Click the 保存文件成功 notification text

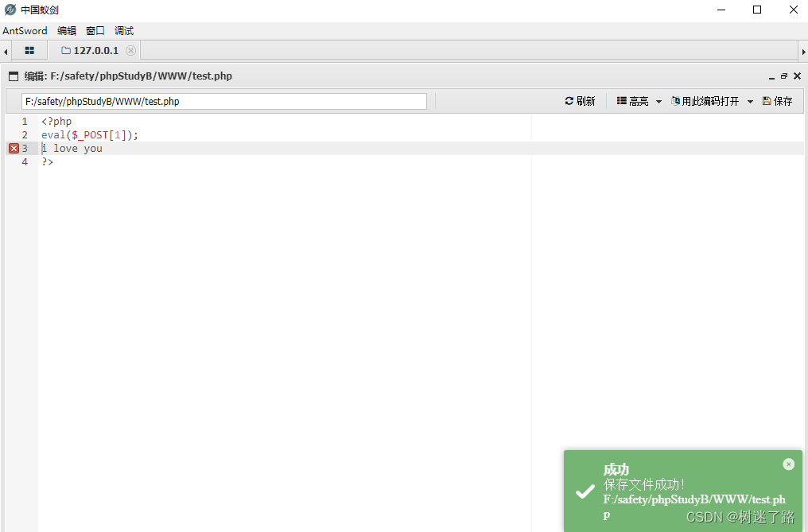[644, 484]
